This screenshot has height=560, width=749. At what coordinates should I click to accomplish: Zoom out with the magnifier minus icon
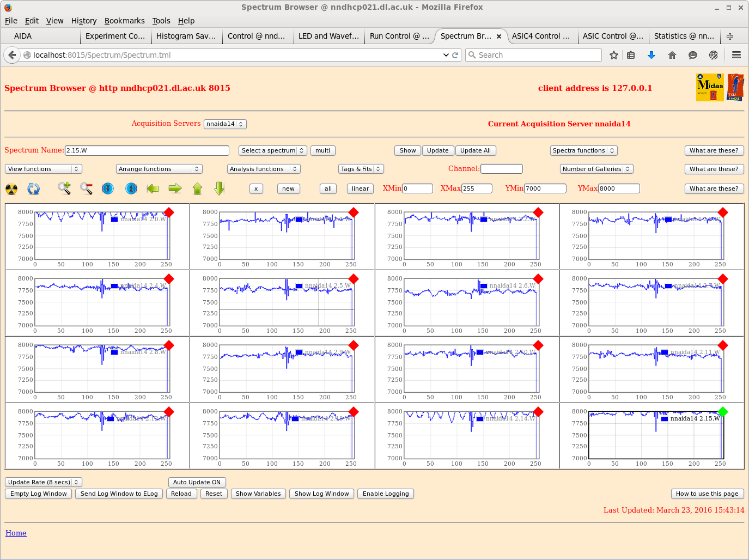[86, 188]
